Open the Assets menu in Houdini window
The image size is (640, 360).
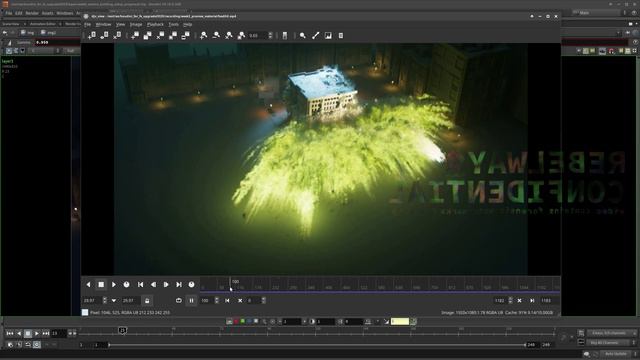pos(48,13)
